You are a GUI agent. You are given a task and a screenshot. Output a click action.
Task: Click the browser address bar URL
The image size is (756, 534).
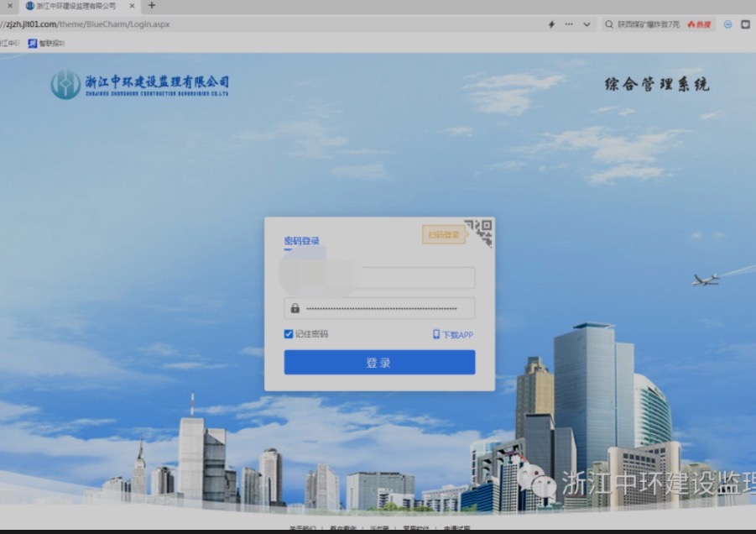click(x=86, y=24)
